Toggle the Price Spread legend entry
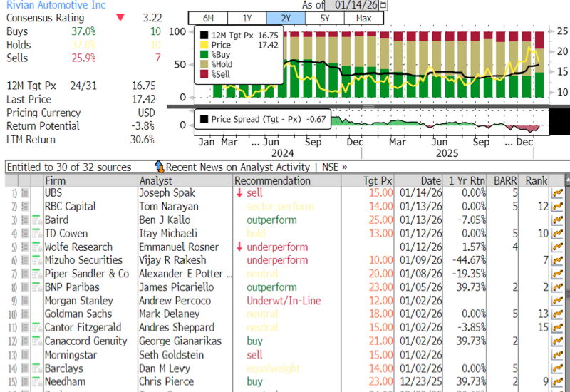The image size is (570, 392). point(204,119)
